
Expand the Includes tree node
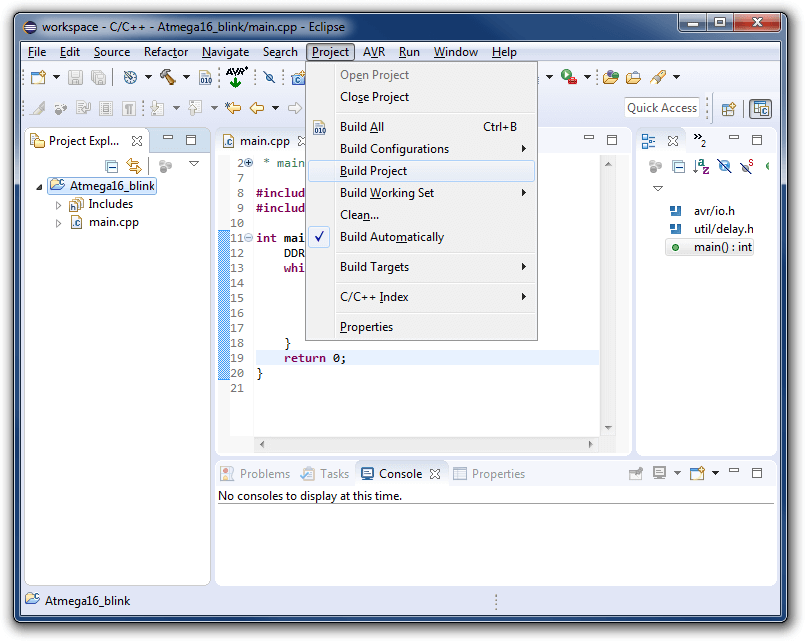tap(59, 205)
